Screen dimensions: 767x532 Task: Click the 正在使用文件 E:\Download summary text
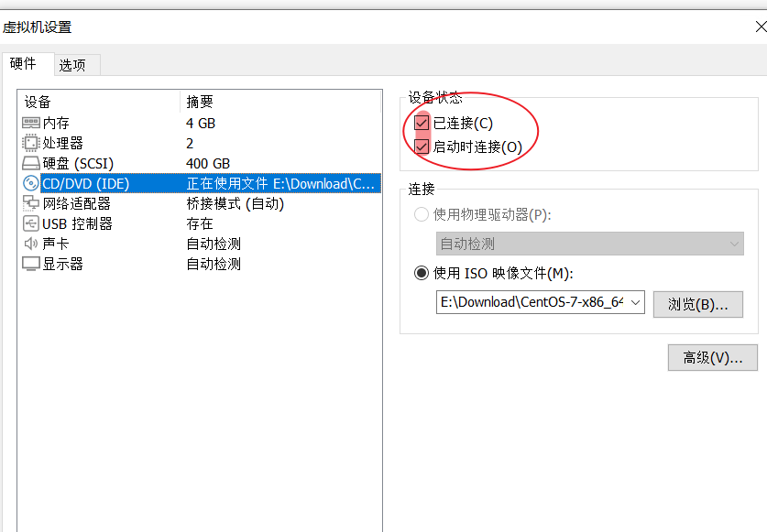tap(280, 183)
